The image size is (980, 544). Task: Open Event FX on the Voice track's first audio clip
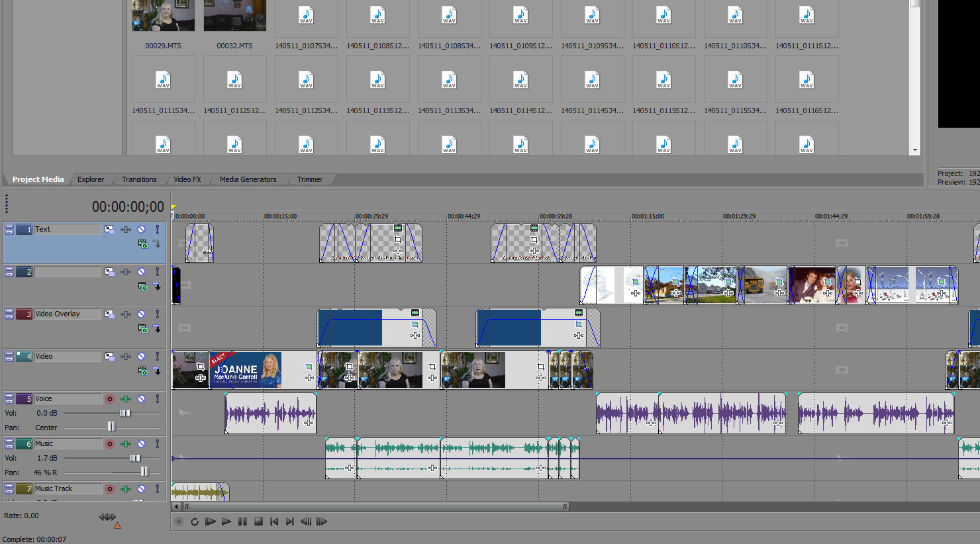coord(309,422)
